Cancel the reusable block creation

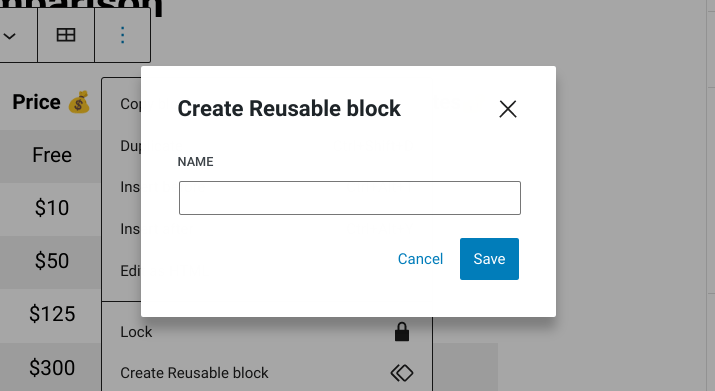click(x=420, y=259)
